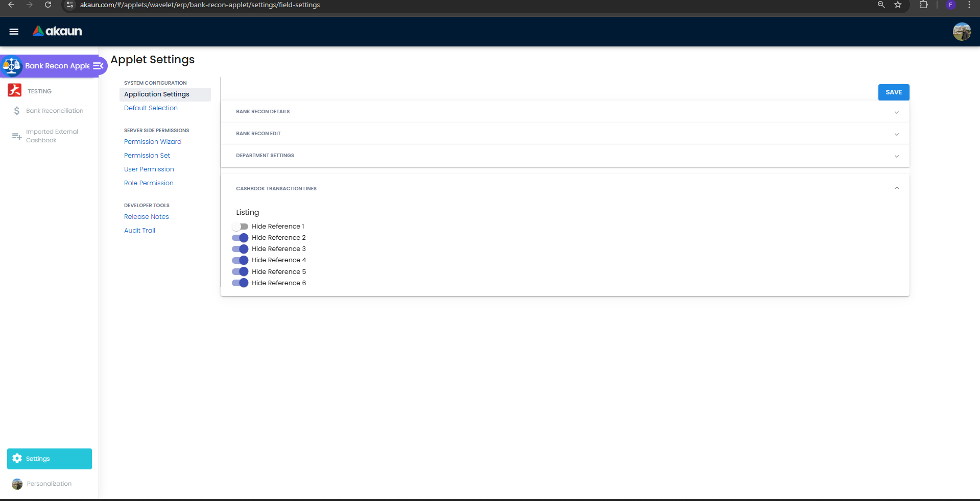Switch to Default Selection settings

pos(151,108)
